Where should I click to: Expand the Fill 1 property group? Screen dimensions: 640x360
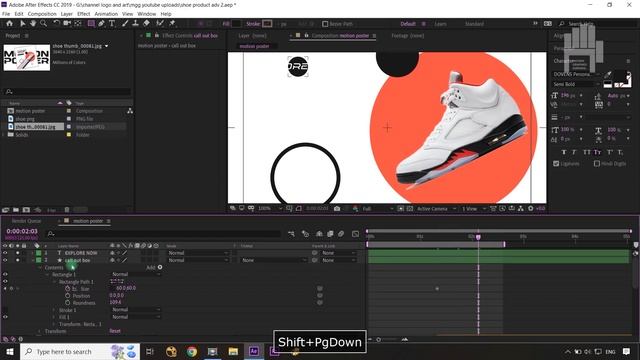coord(54,317)
